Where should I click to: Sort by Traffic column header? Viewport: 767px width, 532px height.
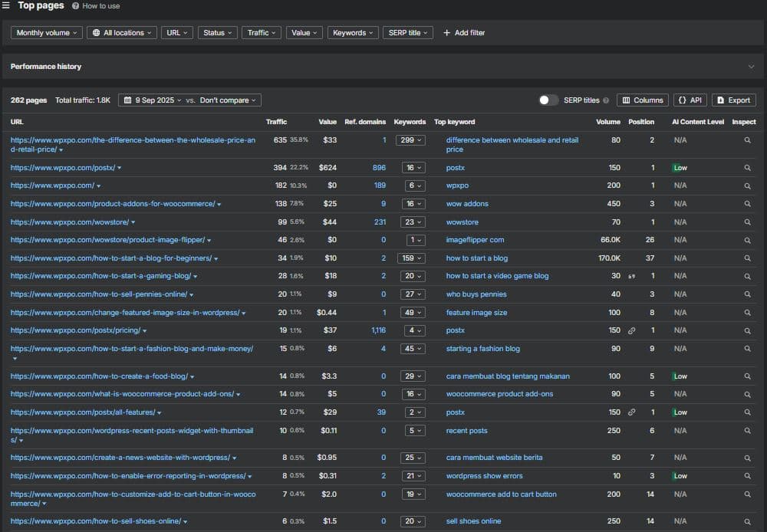pos(276,122)
